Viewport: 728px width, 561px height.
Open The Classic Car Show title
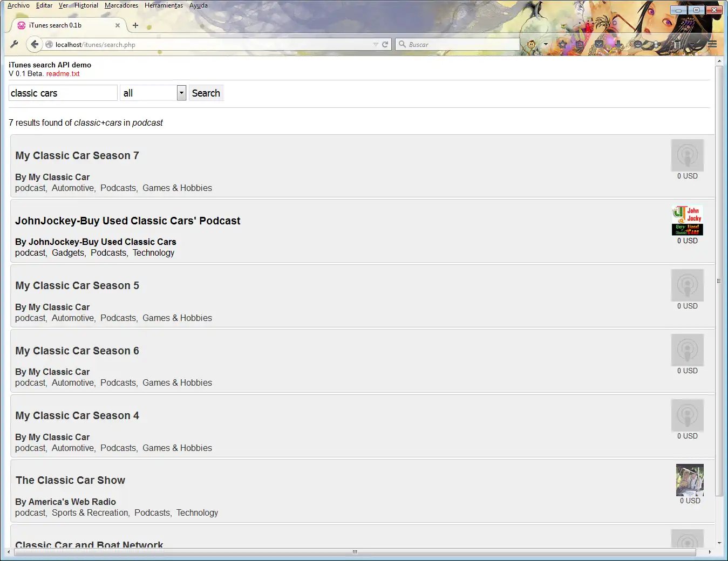[x=71, y=480]
